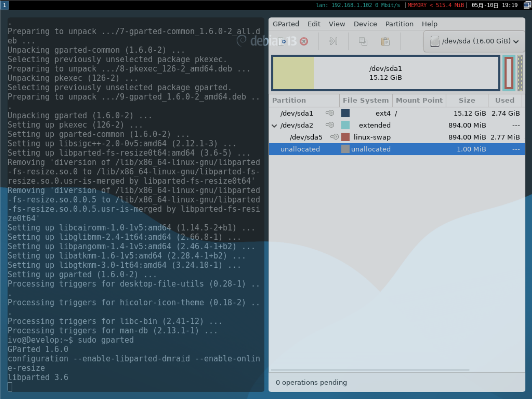
Task: Click the Paste partition toolbar icon
Action: coord(385,41)
